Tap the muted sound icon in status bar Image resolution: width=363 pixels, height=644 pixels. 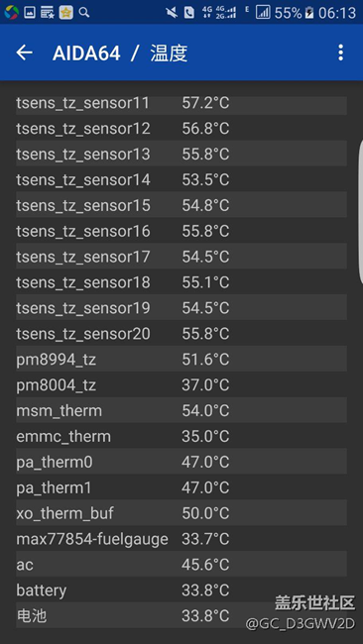(x=172, y=13)
